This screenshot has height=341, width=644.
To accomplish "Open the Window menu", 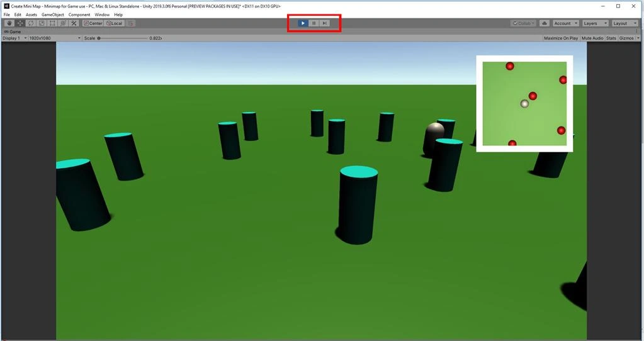I will 102,14.
